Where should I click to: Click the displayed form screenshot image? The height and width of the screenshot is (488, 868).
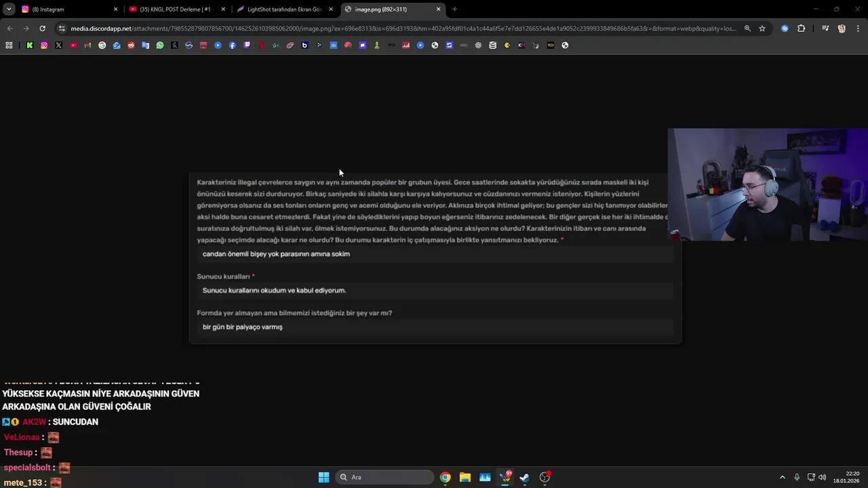point(435,258)
